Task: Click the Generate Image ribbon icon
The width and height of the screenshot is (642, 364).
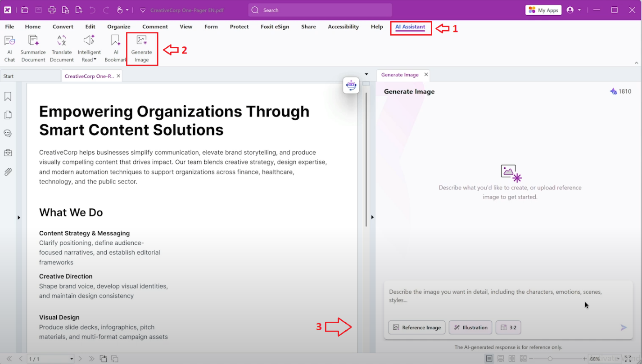Action: (142, 49)
